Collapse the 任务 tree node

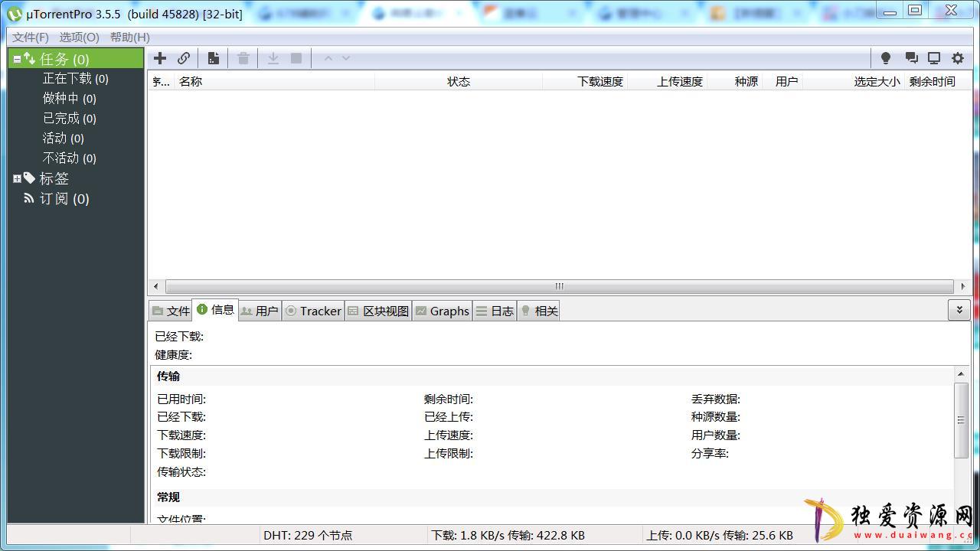17,59
